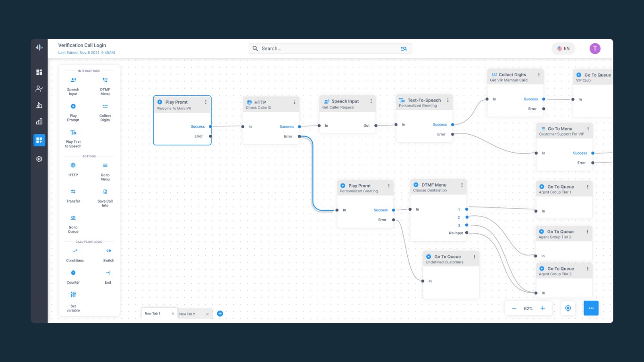Select the Go to Queue action tool
Viewport: 644px width, 362px height.
coord(73,224)
